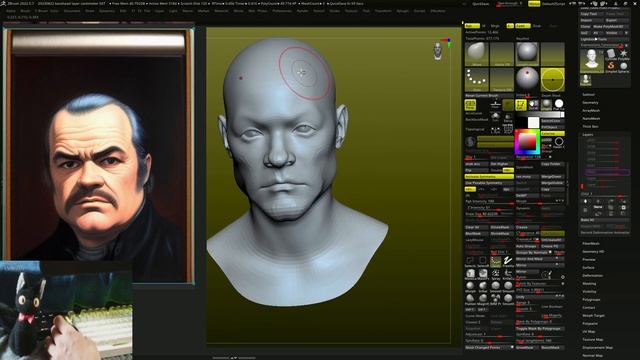Click the white circle icon beside mode buttons
Screen dimensions: 640x360
[x=559, y=104]
